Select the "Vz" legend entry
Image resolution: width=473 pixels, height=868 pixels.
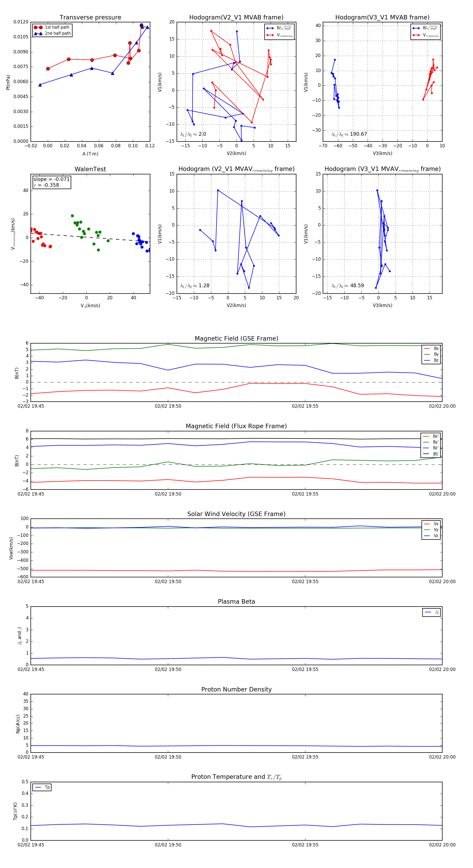coord(431,536)
